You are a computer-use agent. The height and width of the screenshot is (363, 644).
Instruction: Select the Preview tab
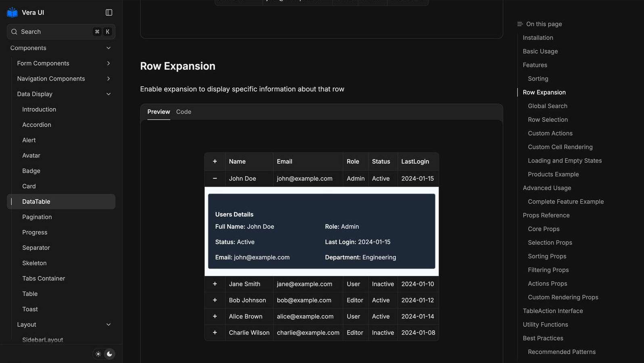(x=159, y=112)
